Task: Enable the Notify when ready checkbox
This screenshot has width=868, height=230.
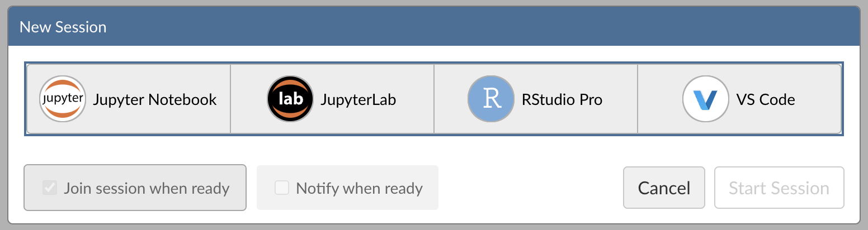Action: pos(281,188)
